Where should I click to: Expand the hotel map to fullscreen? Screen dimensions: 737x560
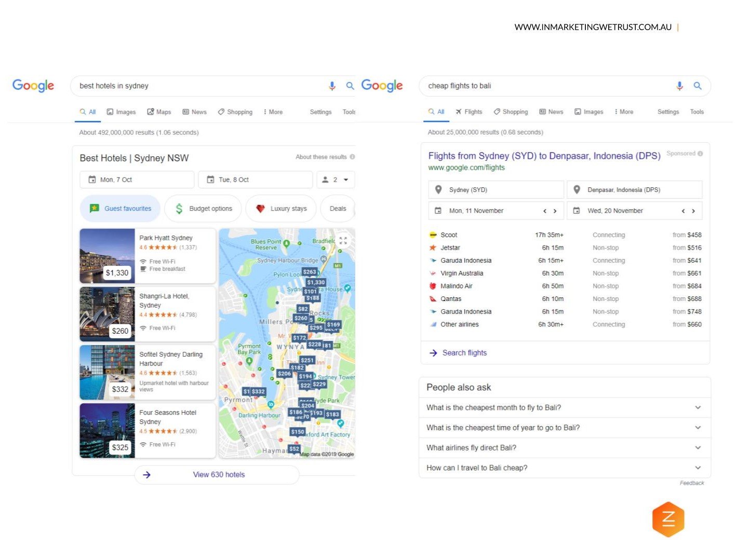tap(343, 240)
